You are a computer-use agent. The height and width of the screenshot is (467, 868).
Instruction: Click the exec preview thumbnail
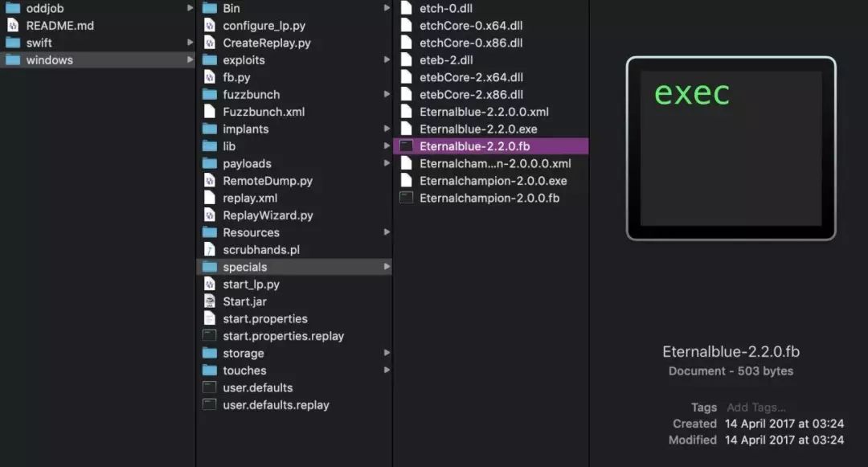click(731, 148)
